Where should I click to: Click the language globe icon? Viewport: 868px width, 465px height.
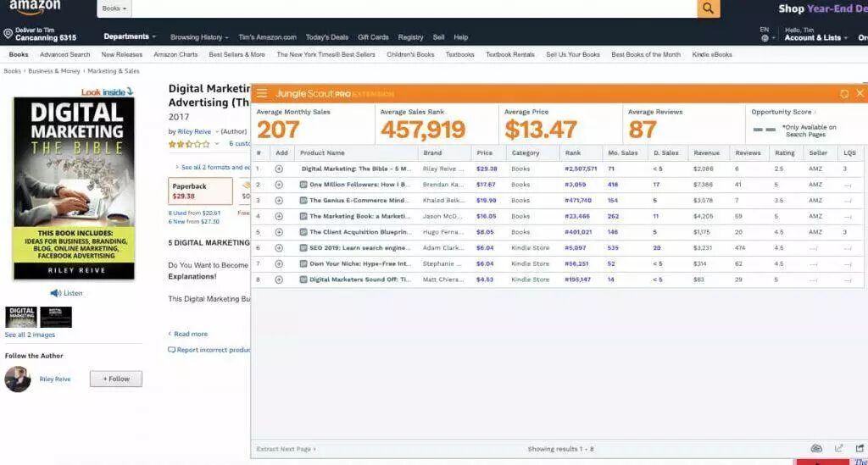(x=765, y=38)
